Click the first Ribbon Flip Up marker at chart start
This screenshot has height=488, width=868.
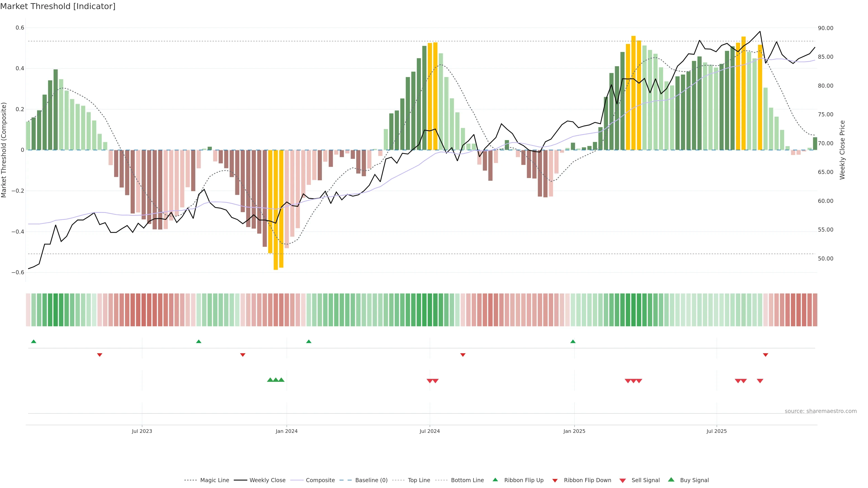click(x=33, y=342)
